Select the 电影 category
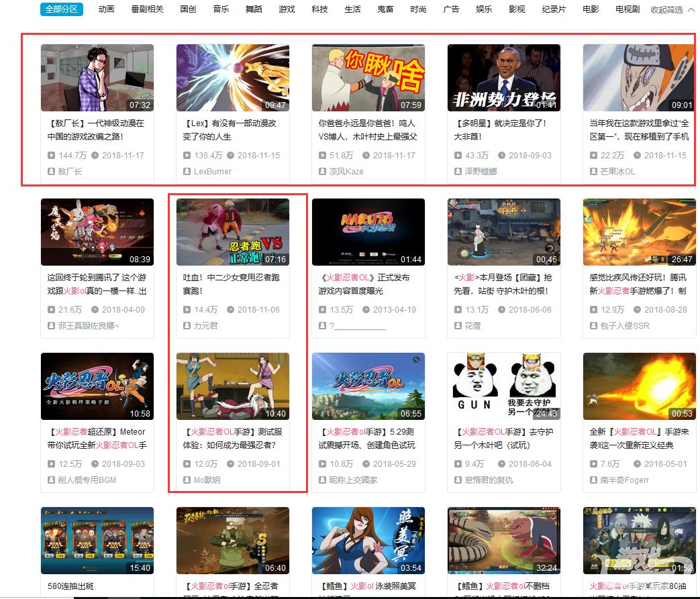The width and height of the screenshot is (700, 599). 591,9
